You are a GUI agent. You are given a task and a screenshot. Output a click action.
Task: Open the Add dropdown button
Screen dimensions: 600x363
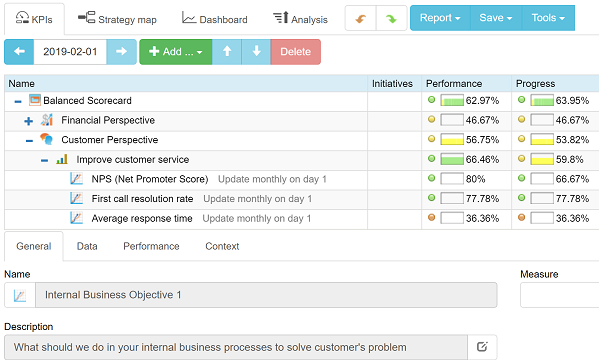[x=176, y=52]
